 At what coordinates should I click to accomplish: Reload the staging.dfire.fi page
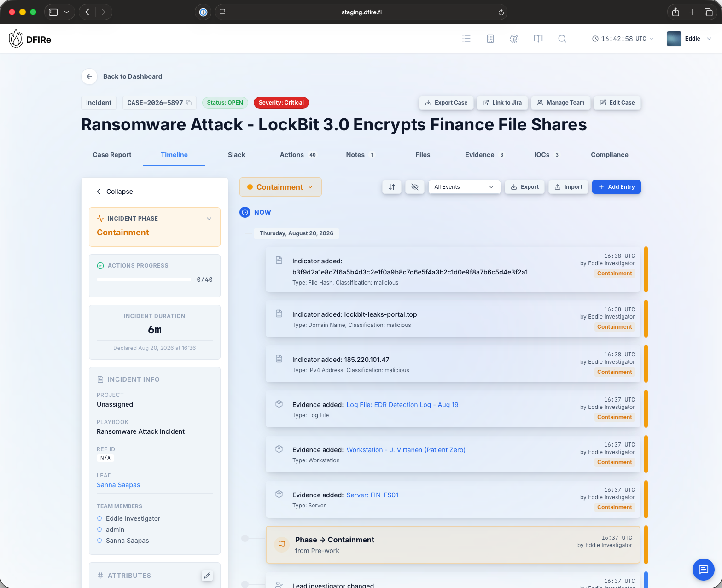pyautogui.click(x=501, y=12)
